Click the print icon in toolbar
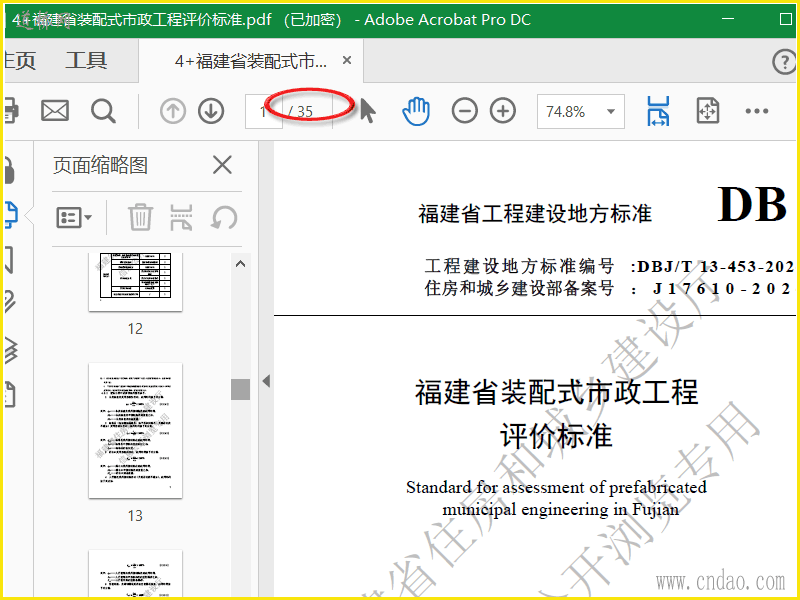This screenshot has width=800, height=600. click(x=11, y=111)
